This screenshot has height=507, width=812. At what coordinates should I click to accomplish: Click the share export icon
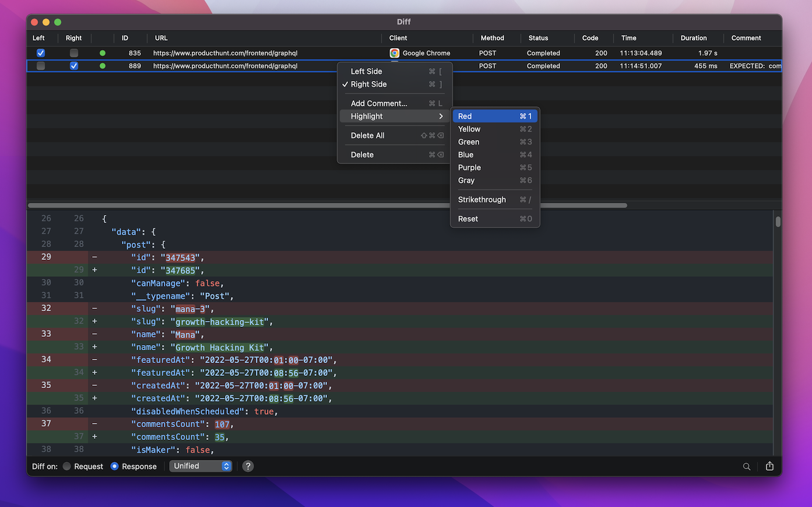tap(769, 466)
